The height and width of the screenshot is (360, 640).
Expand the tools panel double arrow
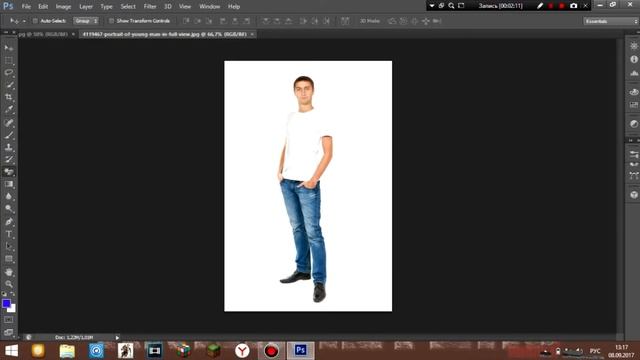pyautogui.click(x=6, y=33)
